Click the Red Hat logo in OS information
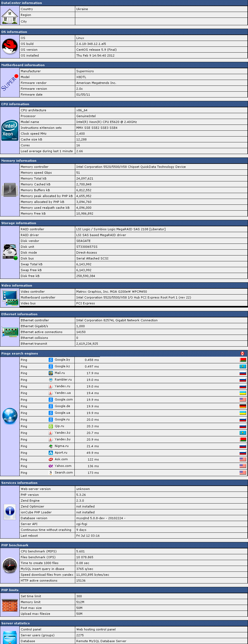248x644 pixels. tap(10, 46)
